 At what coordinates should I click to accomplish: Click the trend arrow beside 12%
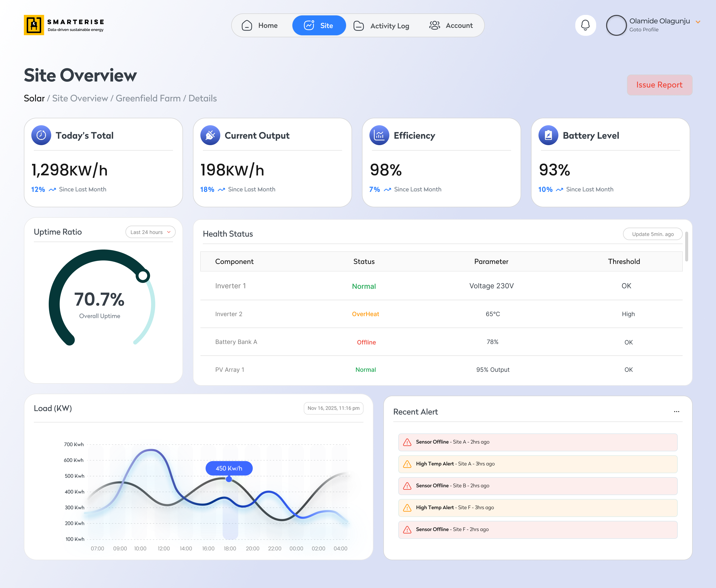52,190
